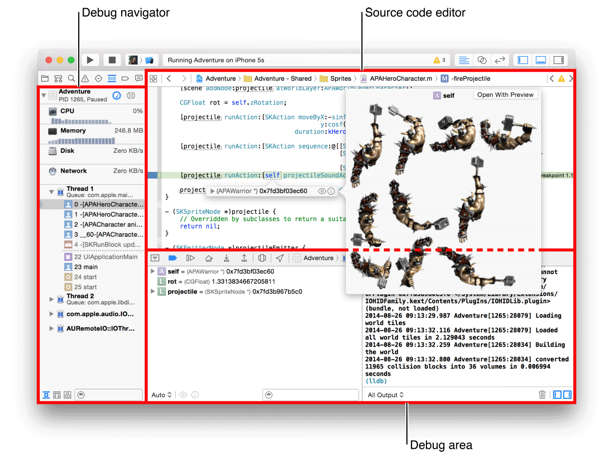Image resolution: width=613 pixels, height=461 pixels.
Task: Click the navigator filter field
Action: tap(109, 395)
